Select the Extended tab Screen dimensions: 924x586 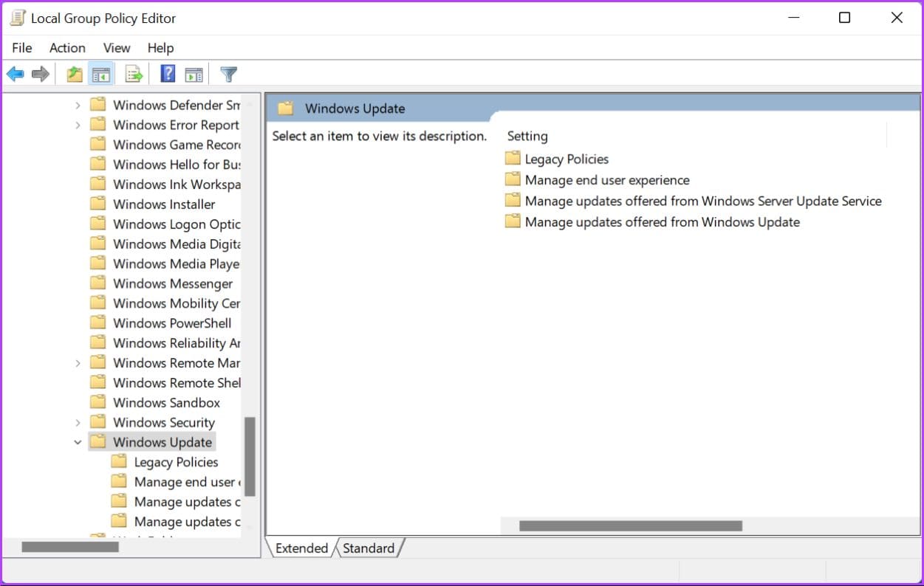click(301, 548)
